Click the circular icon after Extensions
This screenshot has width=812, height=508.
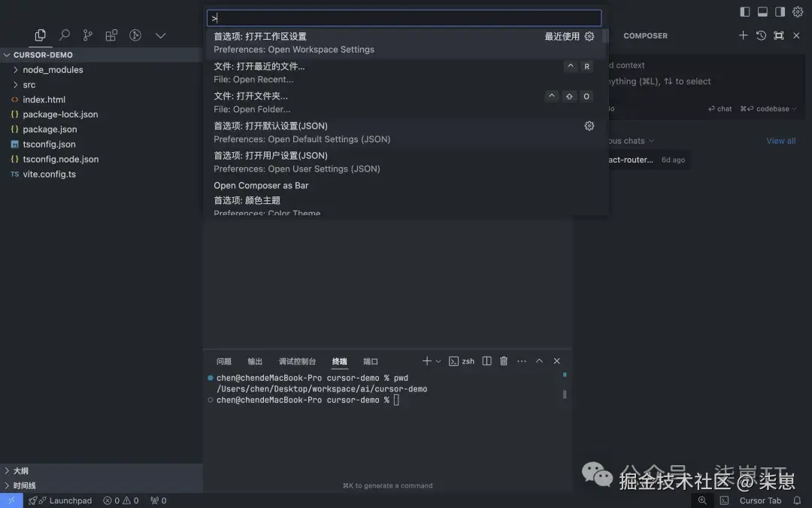[135, 35]
